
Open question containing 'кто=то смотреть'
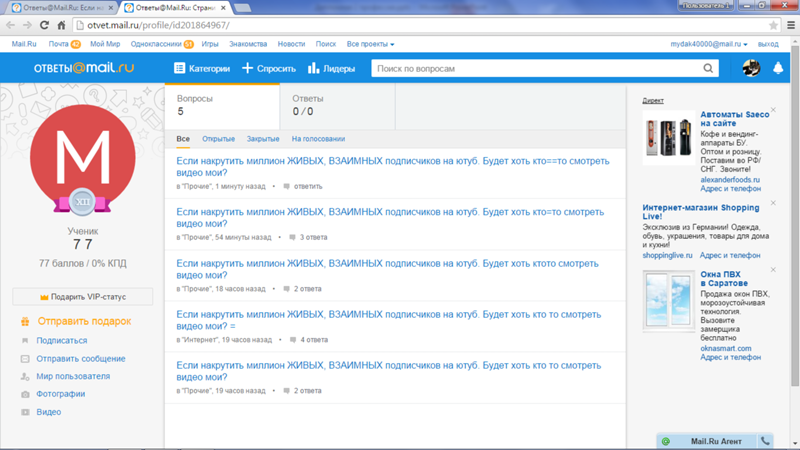pos(390,218)
